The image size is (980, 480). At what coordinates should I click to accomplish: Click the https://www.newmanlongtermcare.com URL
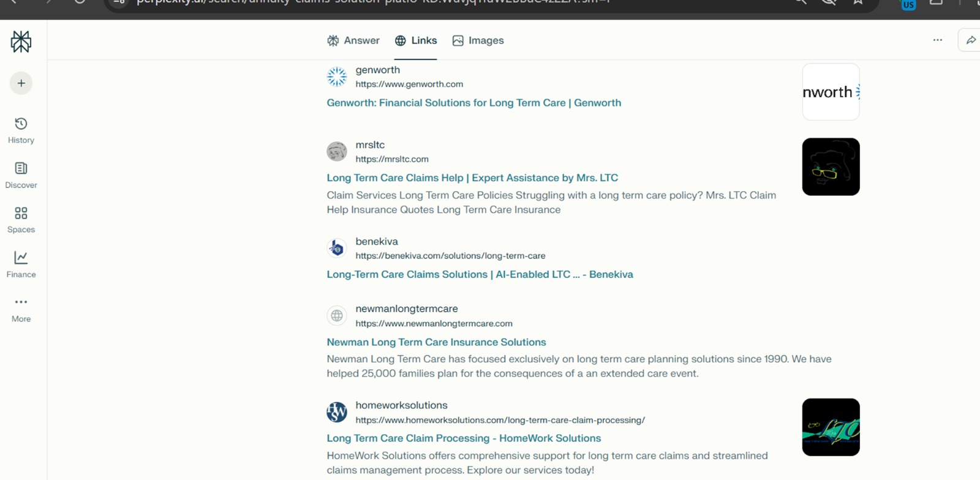tap(434, 323)
